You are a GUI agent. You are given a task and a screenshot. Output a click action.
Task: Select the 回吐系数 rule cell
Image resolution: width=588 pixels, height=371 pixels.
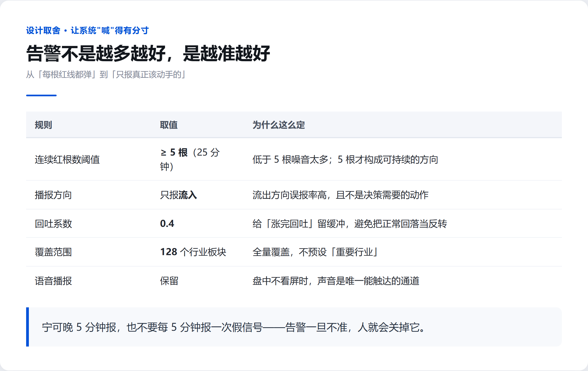[x=53, y=224]
